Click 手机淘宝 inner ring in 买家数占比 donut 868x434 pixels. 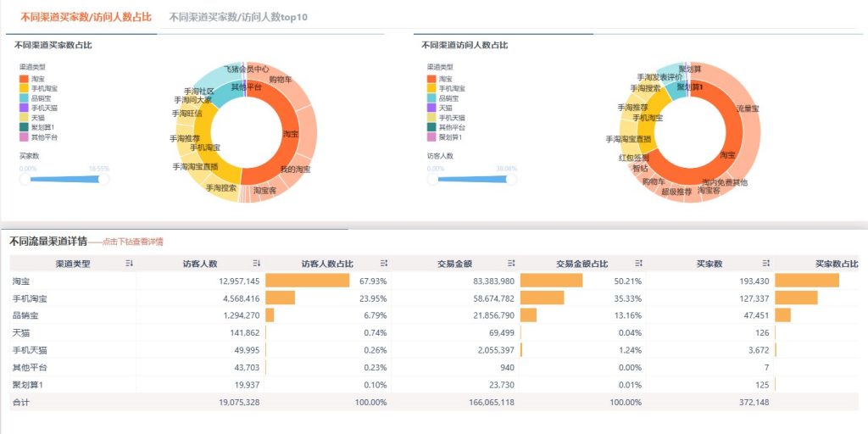click(205, 147)
